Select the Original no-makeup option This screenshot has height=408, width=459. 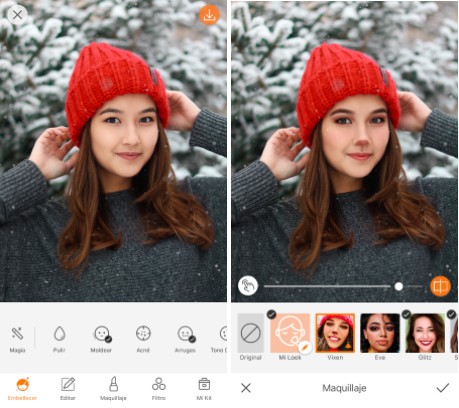[x=250, y=337]
